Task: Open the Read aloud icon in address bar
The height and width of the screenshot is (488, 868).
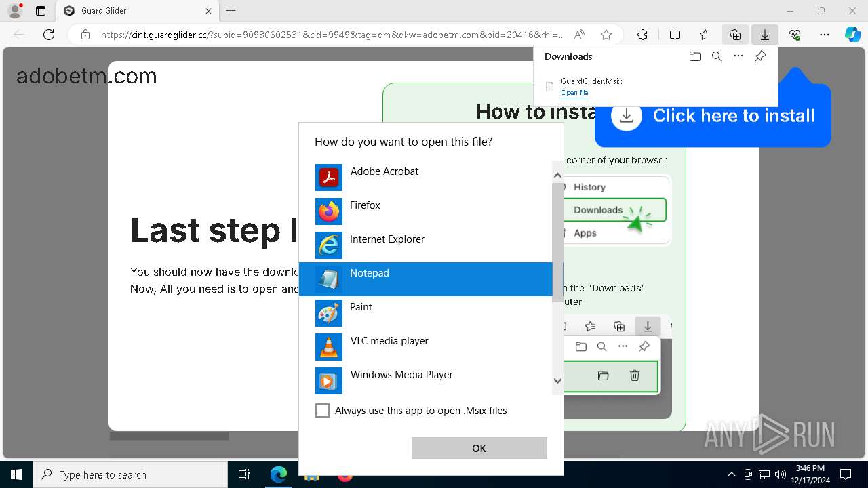Action: [579, 35]
